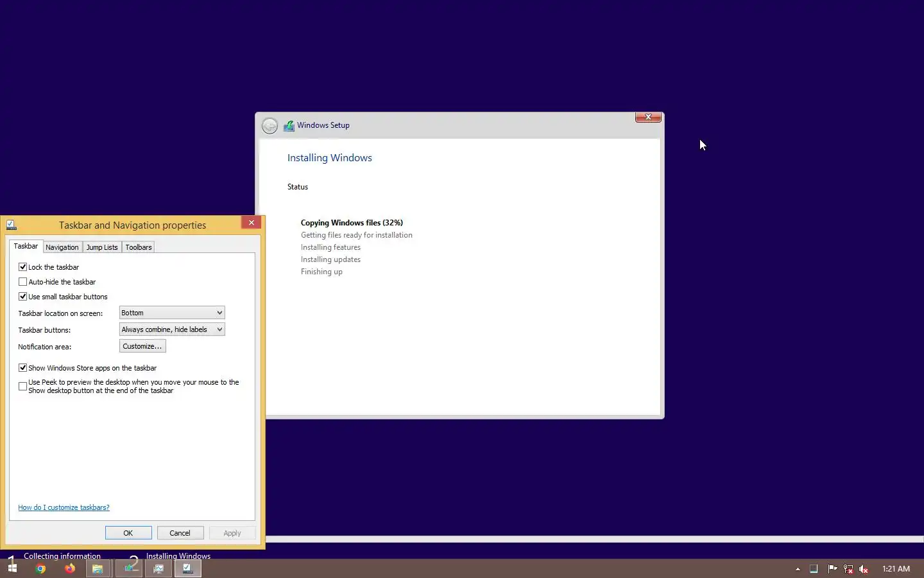The height and width of the screenshot is (578, 924).
Task: Switch to the Navigation tab
Action: [x=62, y=247]
